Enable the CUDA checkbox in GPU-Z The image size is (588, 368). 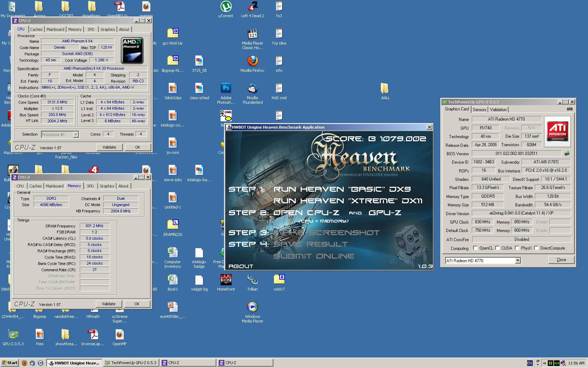coord(497,248)
